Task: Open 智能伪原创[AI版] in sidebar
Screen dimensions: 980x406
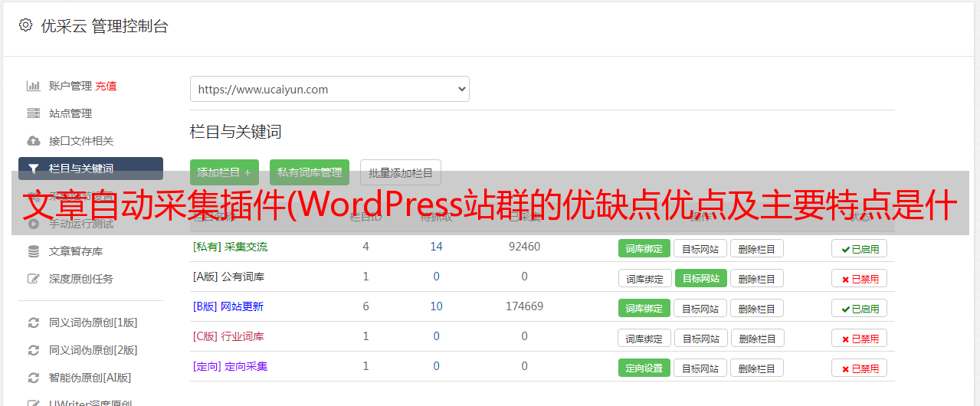Action: pos(90,378)
